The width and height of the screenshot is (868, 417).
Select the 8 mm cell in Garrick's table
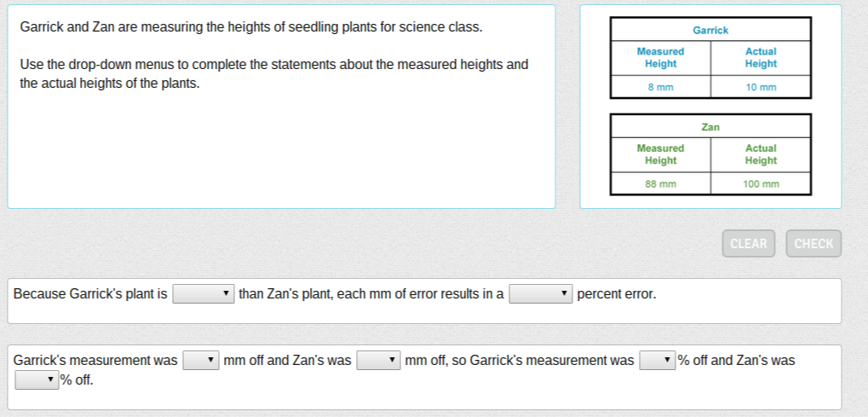[660, 87]
